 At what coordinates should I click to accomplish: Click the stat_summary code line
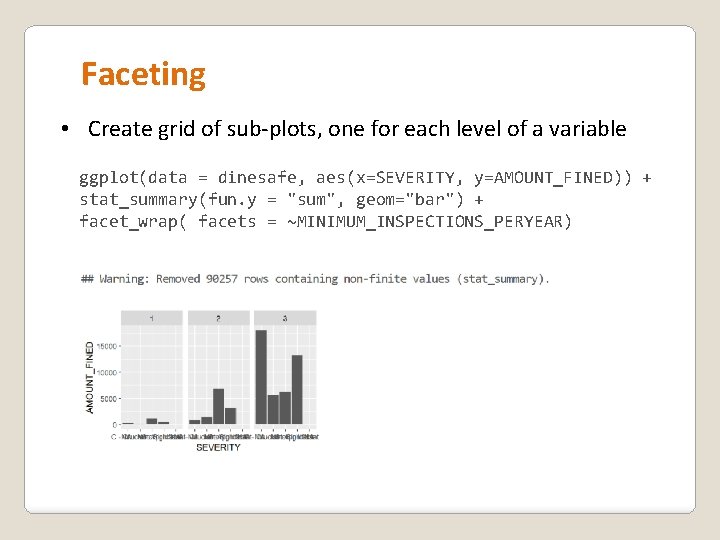tap(281, 200)
